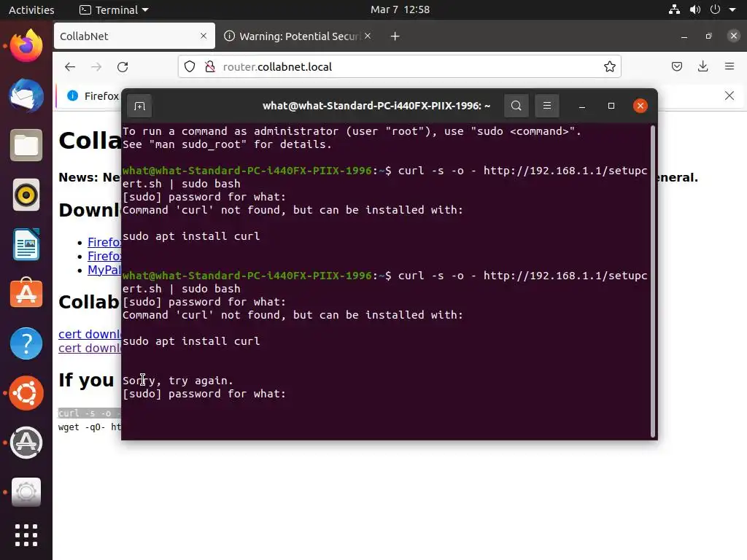
Task: Click the tracking protection shield icon
Action: [x=190, y=66]
